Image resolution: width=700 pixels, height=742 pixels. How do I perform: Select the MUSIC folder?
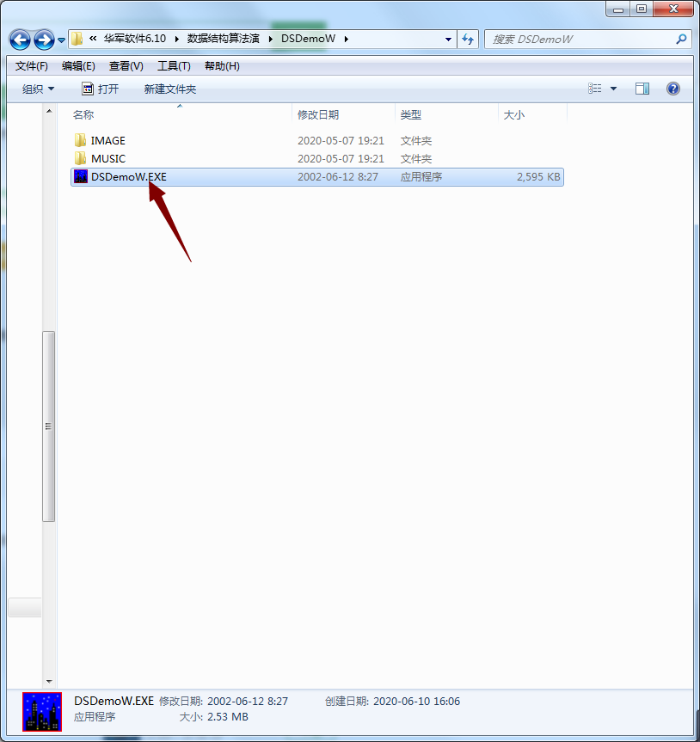point(108,158)
